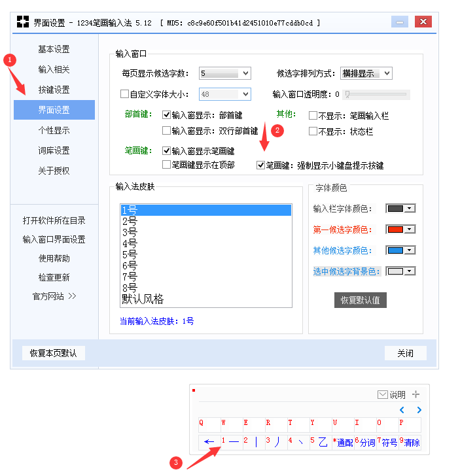Click 恢复默认值 button
460x476 pixels.
pos(361,300)
